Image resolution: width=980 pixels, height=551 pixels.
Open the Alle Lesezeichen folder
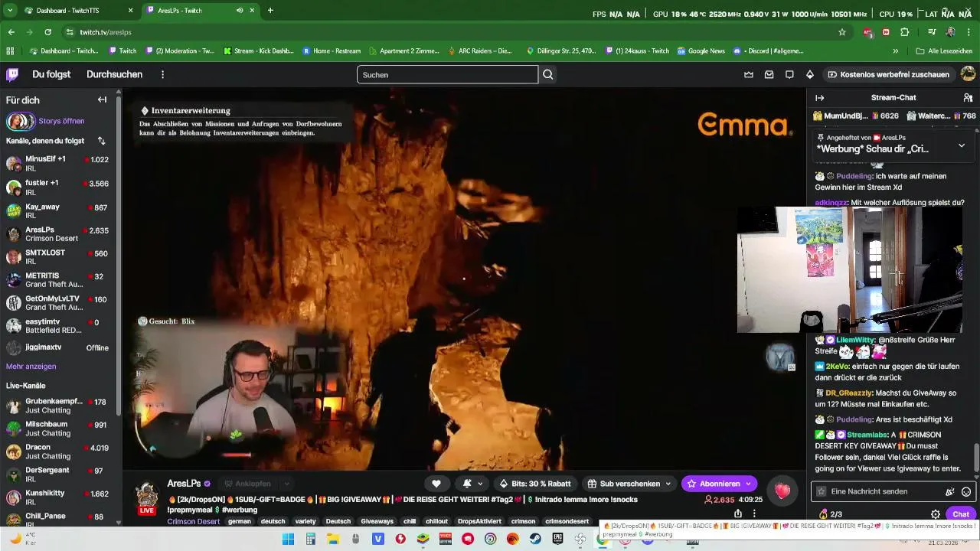point(946,51)
